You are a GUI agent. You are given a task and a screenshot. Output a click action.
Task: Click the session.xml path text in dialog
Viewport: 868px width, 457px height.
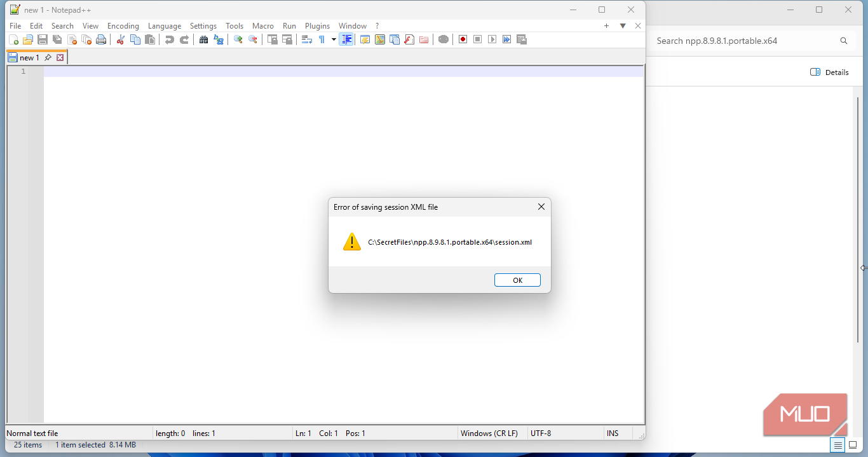coord(450,242)
